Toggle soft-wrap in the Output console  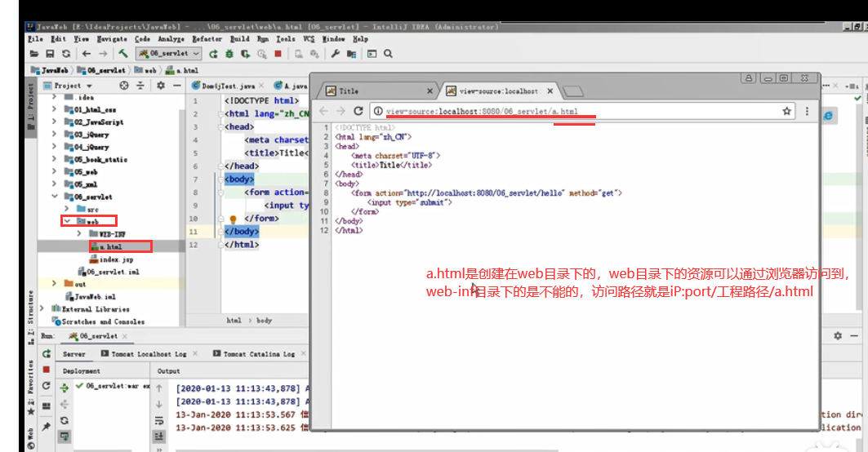pos(159,420)
